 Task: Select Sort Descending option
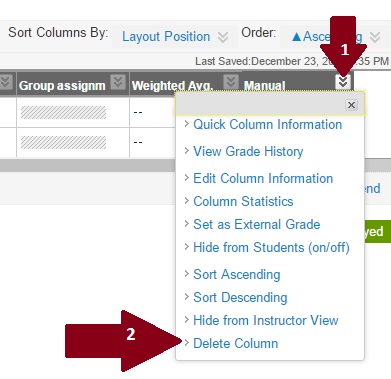tap(240, 298)
